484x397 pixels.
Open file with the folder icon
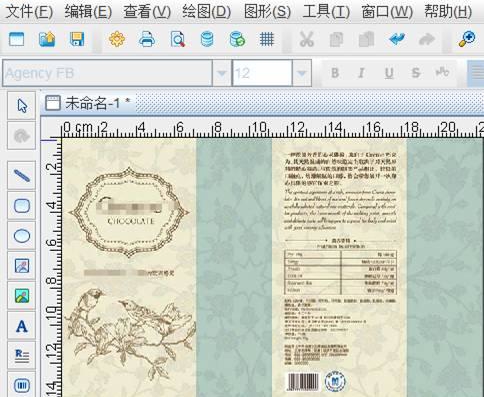click(47, 39)
